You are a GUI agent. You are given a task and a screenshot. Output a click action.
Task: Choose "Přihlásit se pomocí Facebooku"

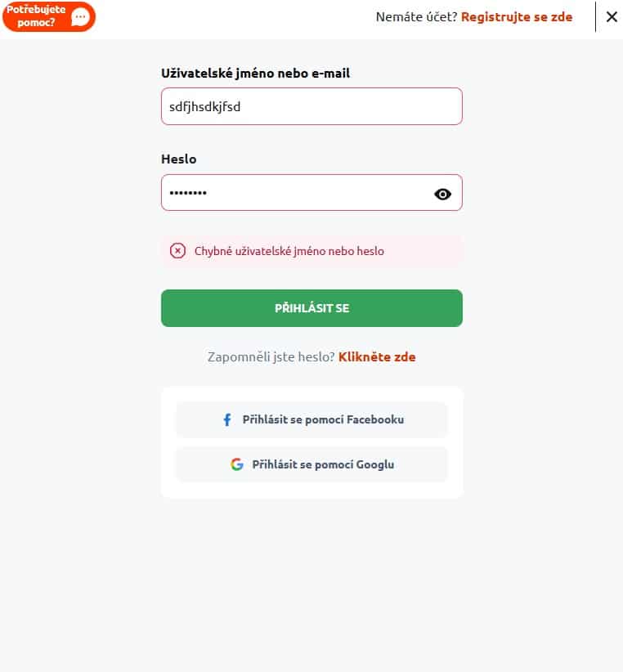click(x=323, y=420)
